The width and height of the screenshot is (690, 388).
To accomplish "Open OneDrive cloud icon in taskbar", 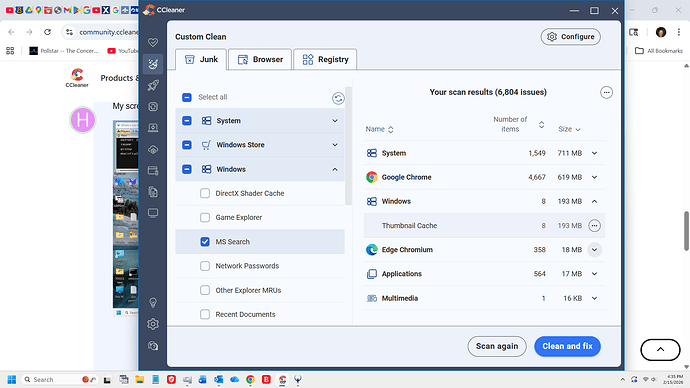I will coord(235,379).
